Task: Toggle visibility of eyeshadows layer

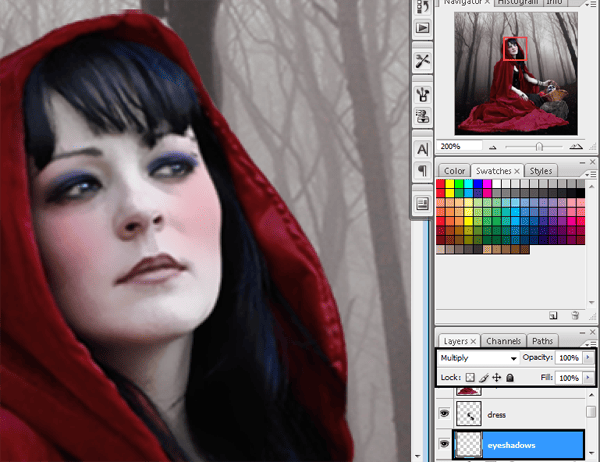Action: pyautogui.click(x=445, y=444)
